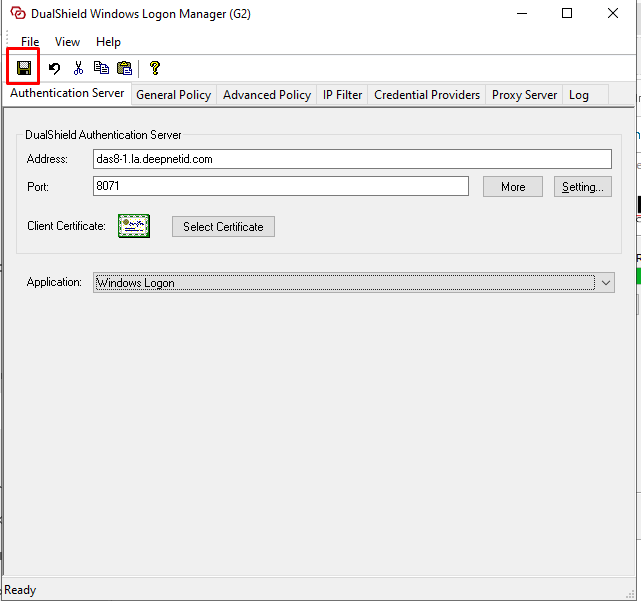
Task: Click the More button
Action: (x=512, y=187)
